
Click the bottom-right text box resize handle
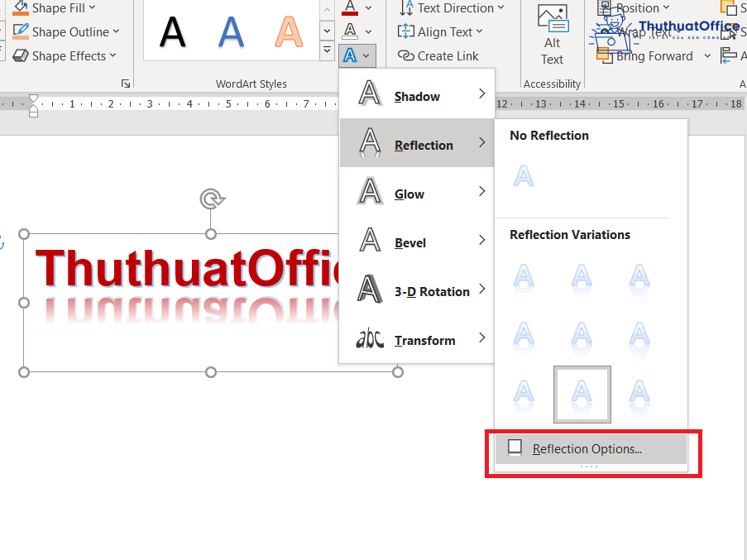[398, 372]
